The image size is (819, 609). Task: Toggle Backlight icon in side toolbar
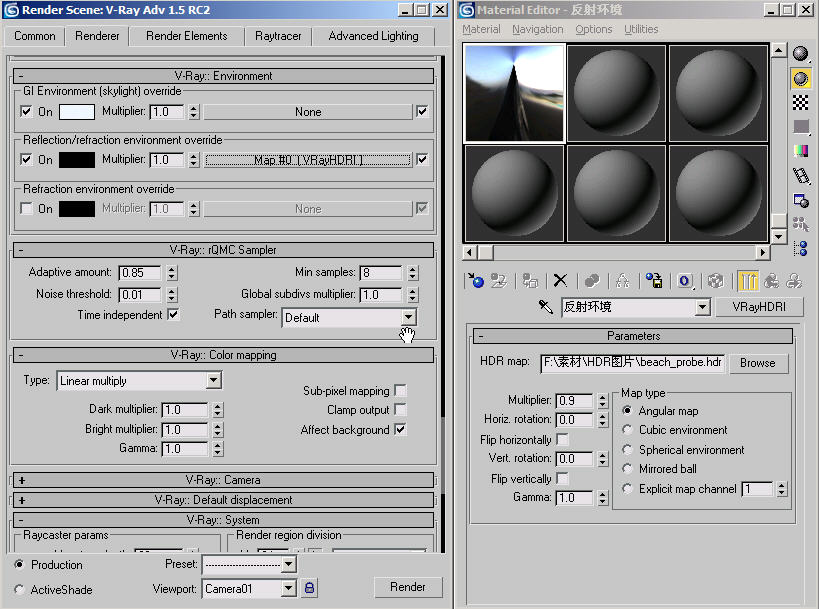click(x=801, y=78)
